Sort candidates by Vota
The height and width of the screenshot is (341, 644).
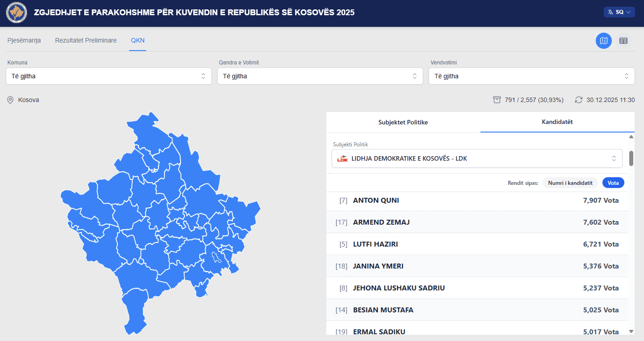613,183
